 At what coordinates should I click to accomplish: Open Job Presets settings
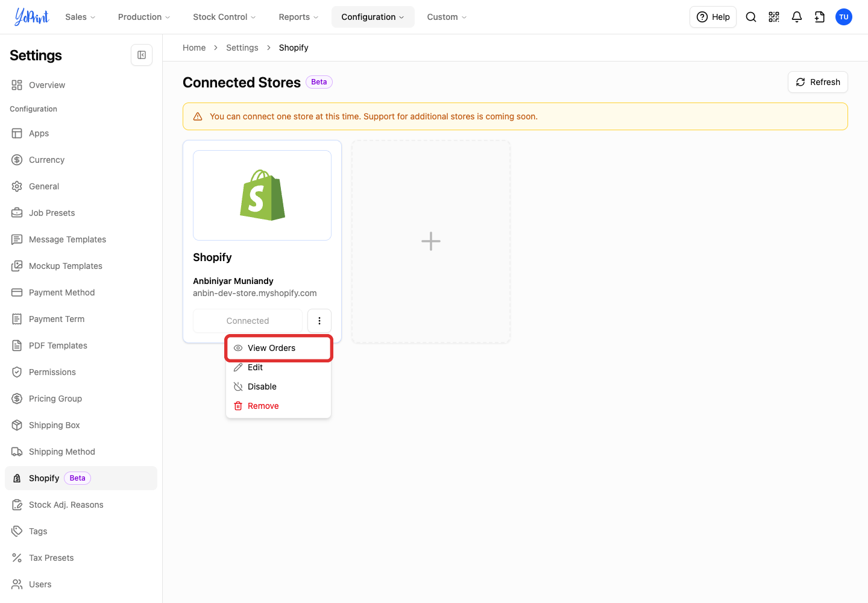pos(81,213)
